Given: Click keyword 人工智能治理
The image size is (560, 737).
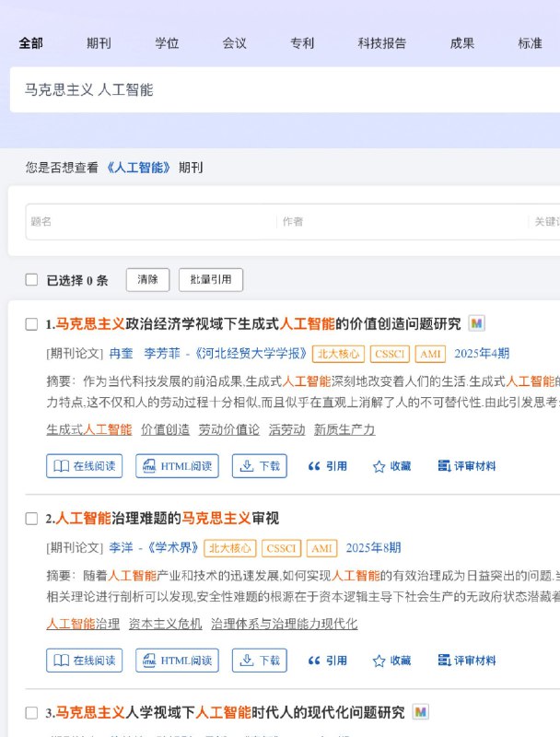Looking at the screenshot, I should (x=83, y=624).
